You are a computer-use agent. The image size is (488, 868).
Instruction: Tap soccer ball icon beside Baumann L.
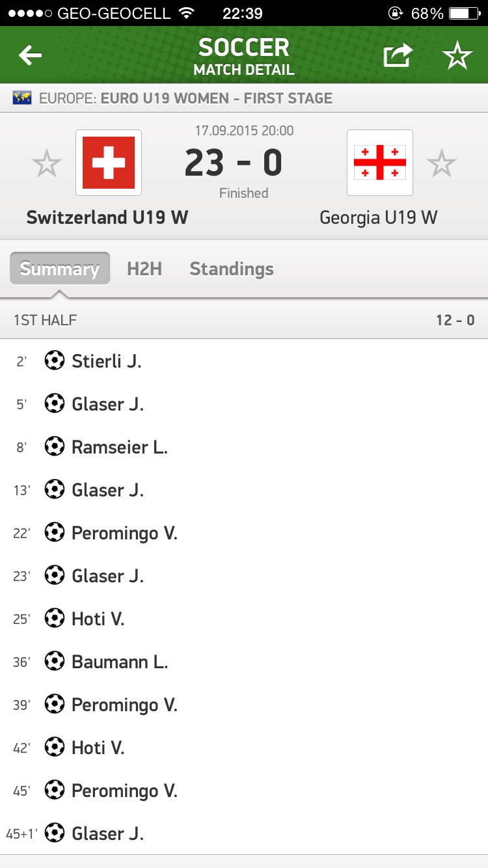55,661
